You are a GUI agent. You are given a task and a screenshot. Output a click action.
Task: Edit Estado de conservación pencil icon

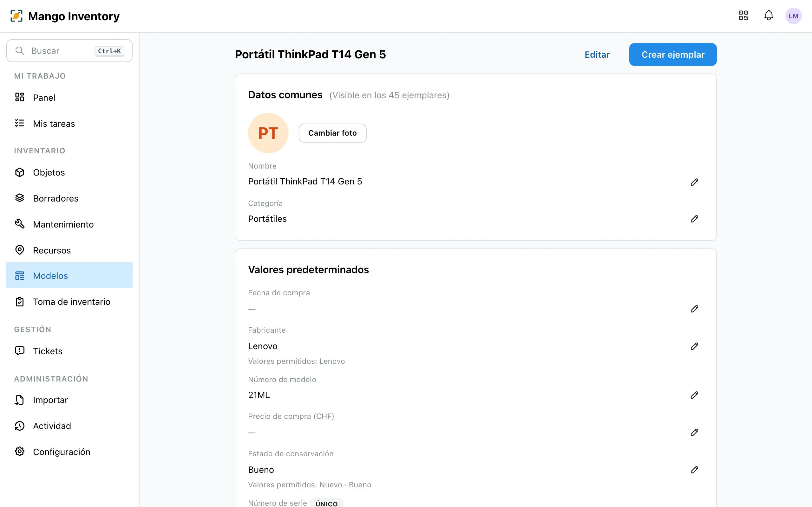coord(694,469)
